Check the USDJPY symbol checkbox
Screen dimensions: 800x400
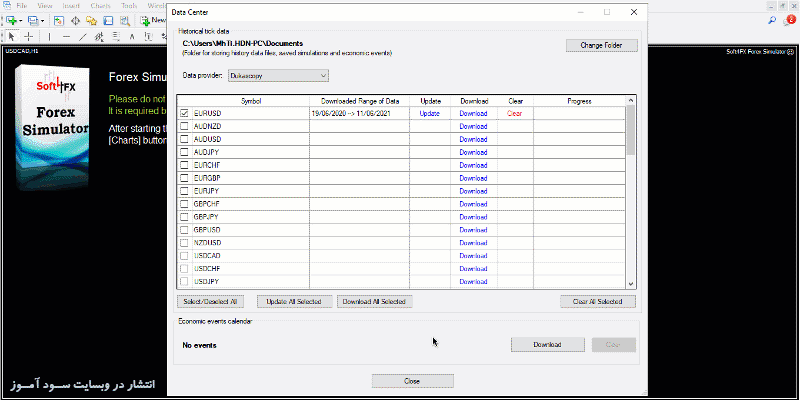[x=184, y=282]
